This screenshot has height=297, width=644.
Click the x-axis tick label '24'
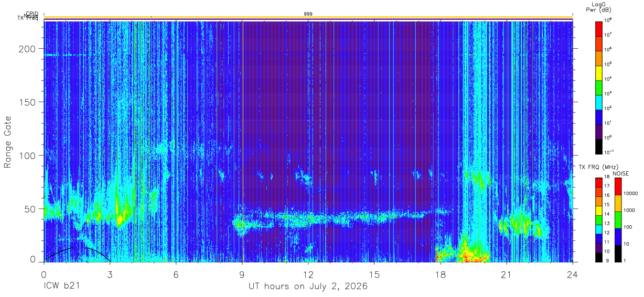(x=572, y=274)
